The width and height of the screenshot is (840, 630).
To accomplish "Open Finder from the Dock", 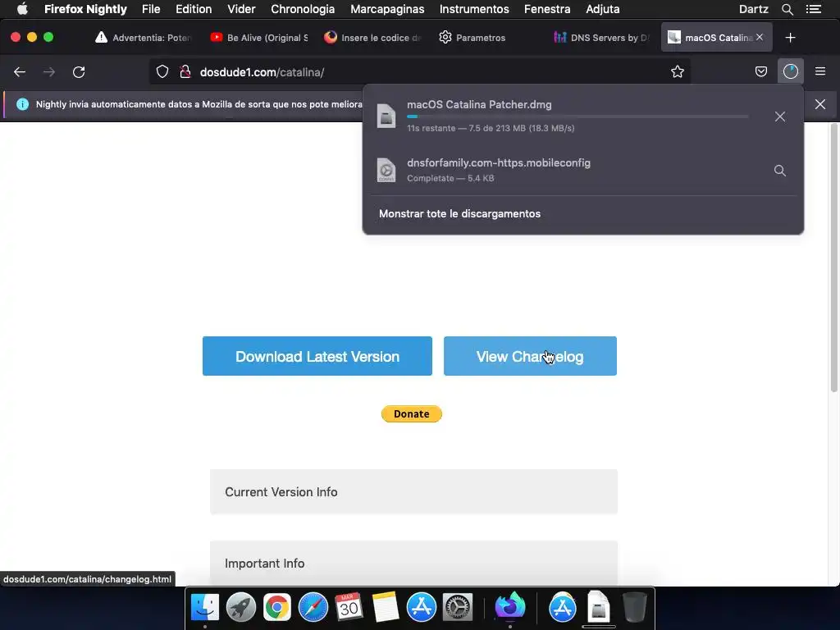I will (205, 608).
